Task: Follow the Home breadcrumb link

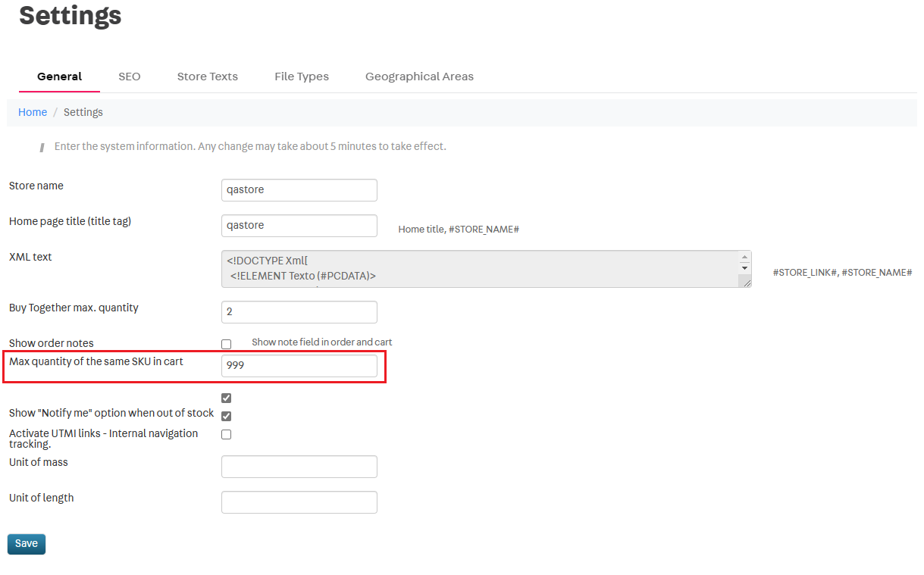Action: coord(33,112)
